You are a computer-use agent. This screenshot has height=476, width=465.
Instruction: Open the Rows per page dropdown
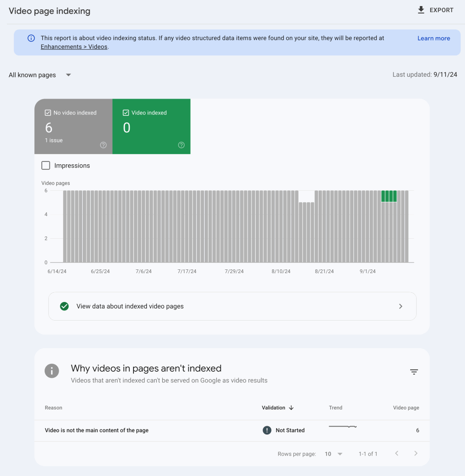pyautogui.click(x=333, y=454)
